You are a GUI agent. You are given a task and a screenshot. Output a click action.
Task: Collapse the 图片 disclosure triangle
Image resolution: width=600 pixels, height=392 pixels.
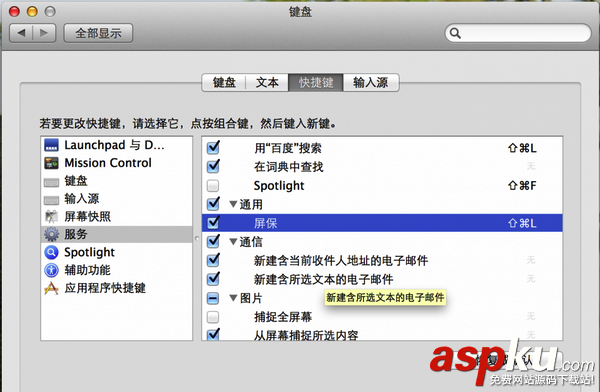point(233,298)
